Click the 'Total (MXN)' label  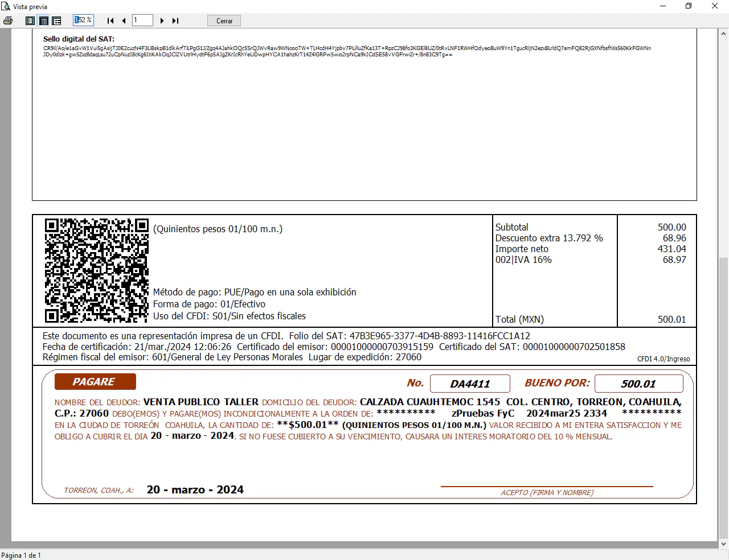tap(519, 319)
